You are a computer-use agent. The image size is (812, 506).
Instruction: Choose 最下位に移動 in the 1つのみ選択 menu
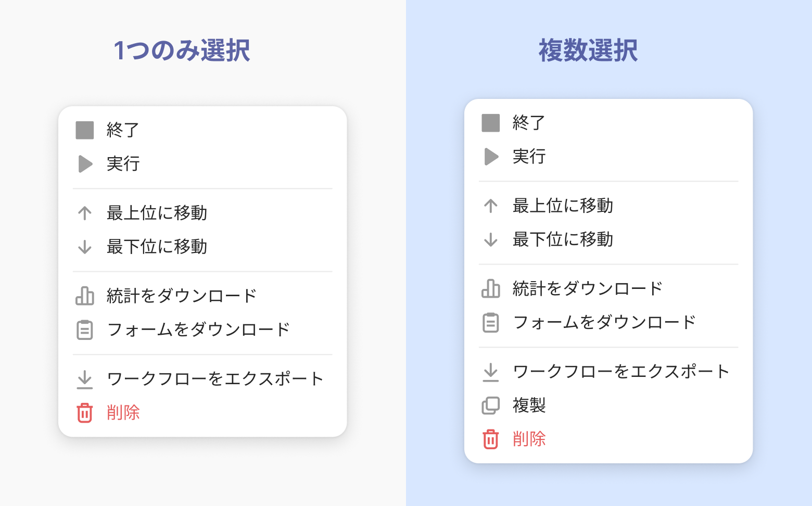coord(157,247)
